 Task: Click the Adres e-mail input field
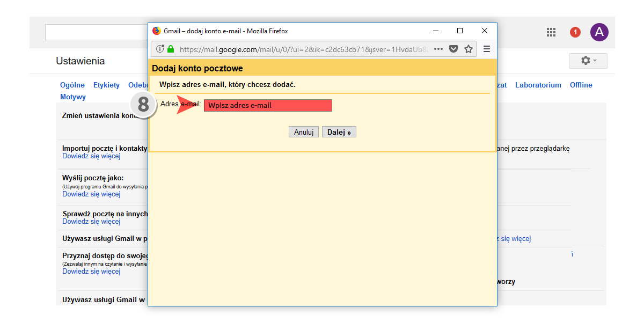268,105
